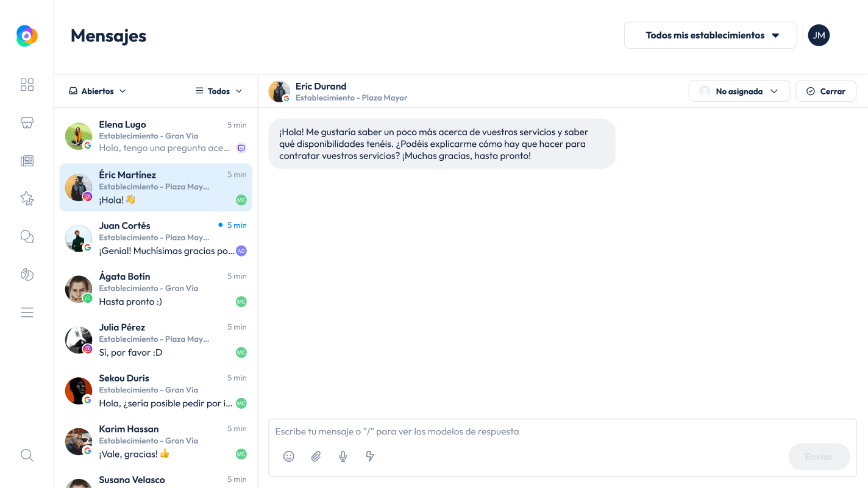Open Elena Lugo's conversation
868x488 pixels.
[156, 136]
